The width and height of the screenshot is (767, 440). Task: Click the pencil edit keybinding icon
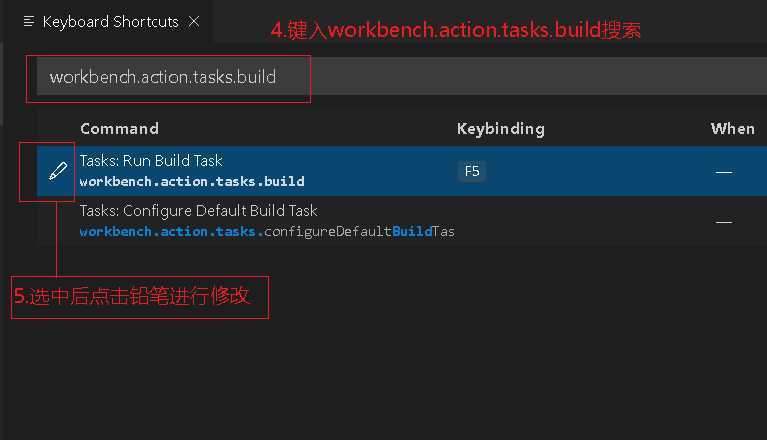(x=57, y=172)
